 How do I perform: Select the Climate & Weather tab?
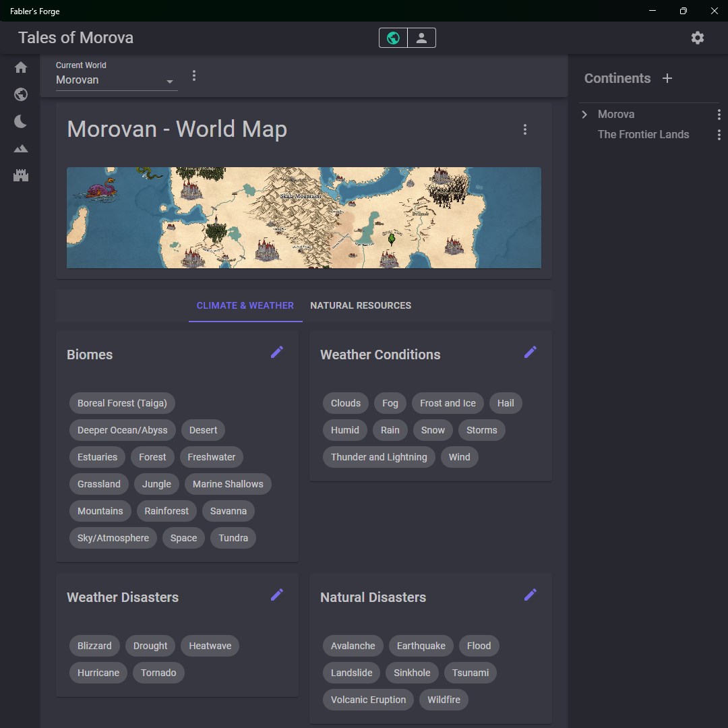pyautogui.click(x=245, y=305)
